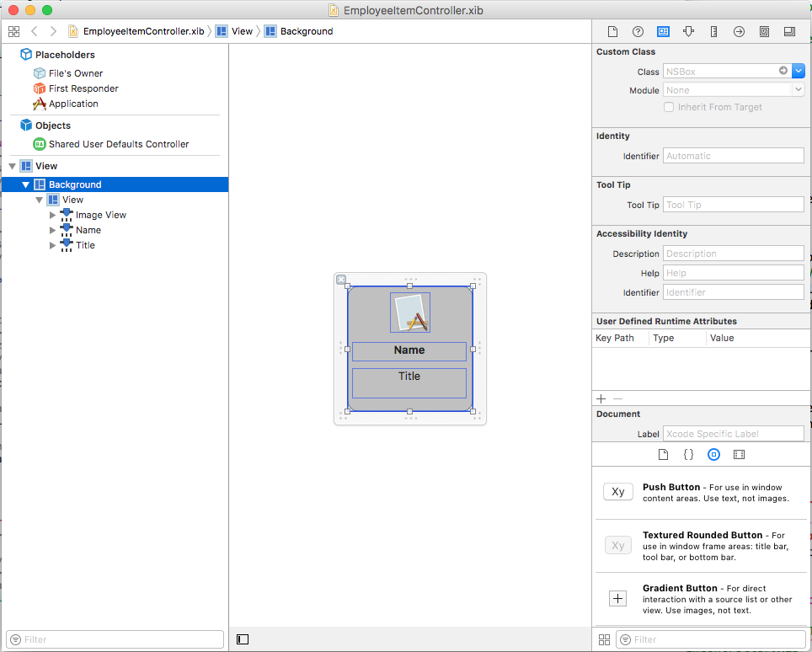Open the Attributes inspector tab

click(x=688, y=32)
